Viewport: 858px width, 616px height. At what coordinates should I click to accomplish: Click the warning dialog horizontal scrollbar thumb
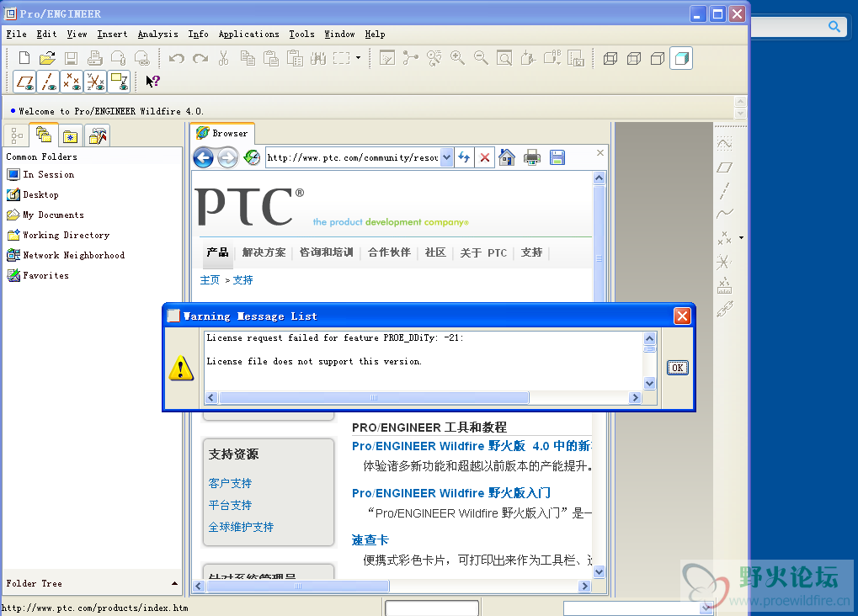374,398
